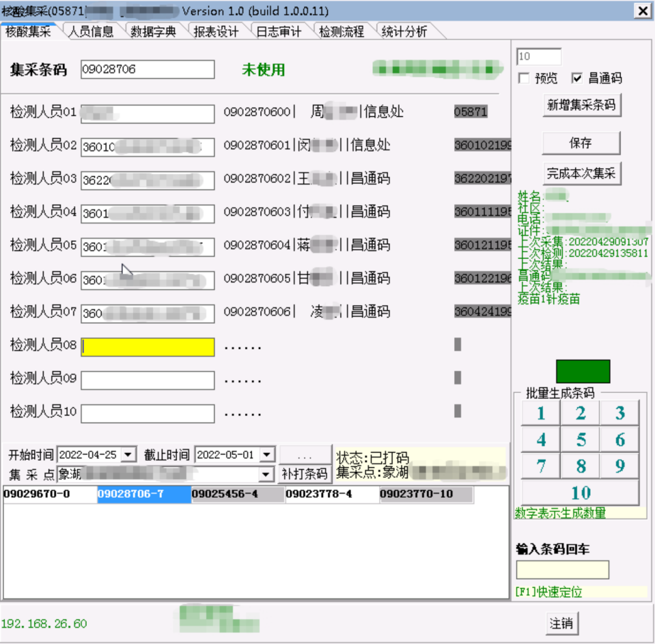Click the 集采条码 input field
655x644 pixels.
(147, 69)
